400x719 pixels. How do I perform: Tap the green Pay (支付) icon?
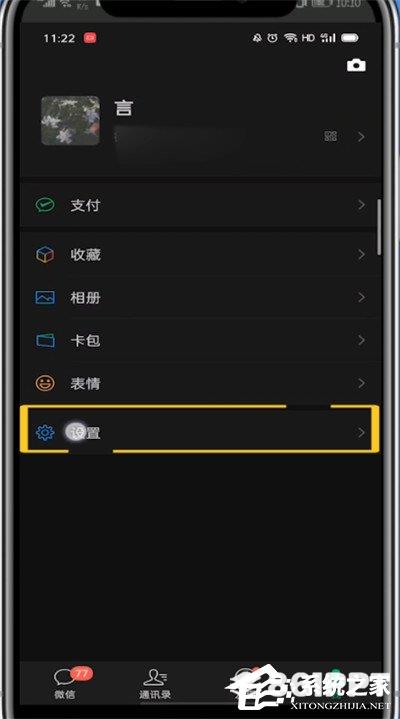[45, 205]
